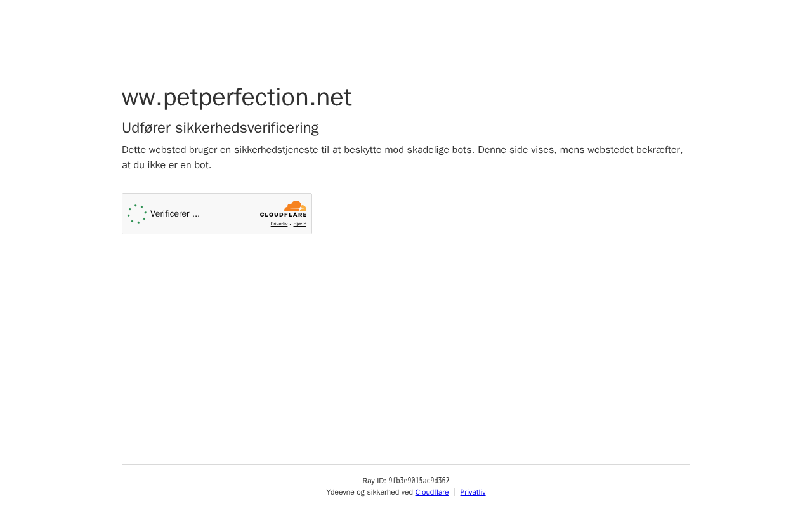Click the orange Cloudflare cloud logo
Image resolution: width=812 pixels, height=508 pixels.
tap(295, 206)
